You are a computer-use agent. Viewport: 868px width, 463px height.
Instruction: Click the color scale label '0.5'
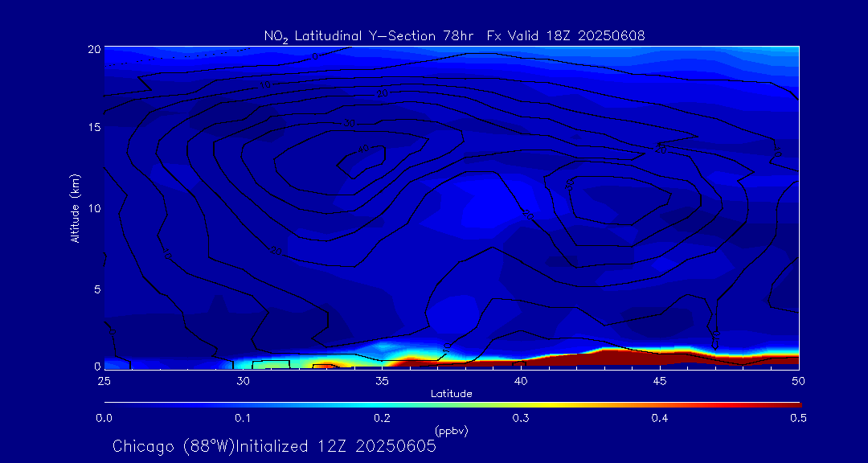798,419
